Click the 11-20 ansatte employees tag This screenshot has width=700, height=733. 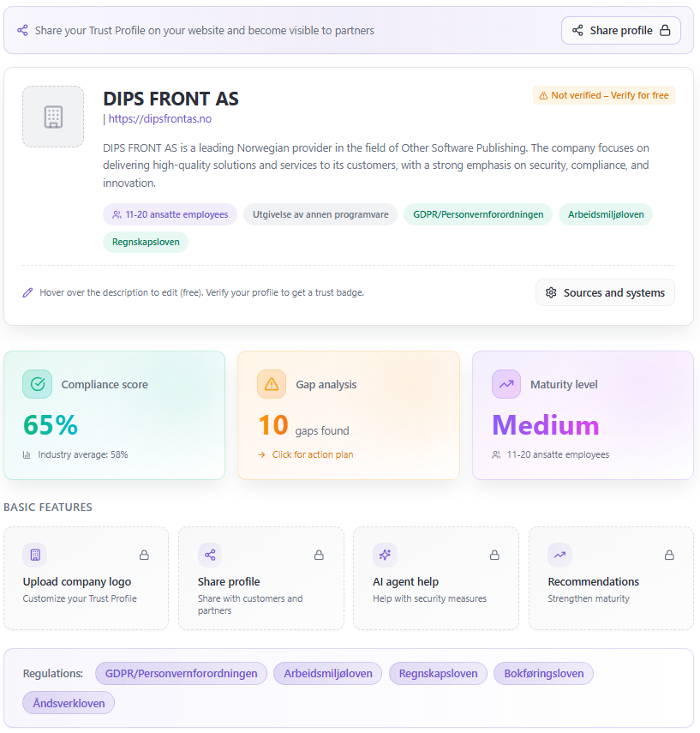click(x=171, y=214)
